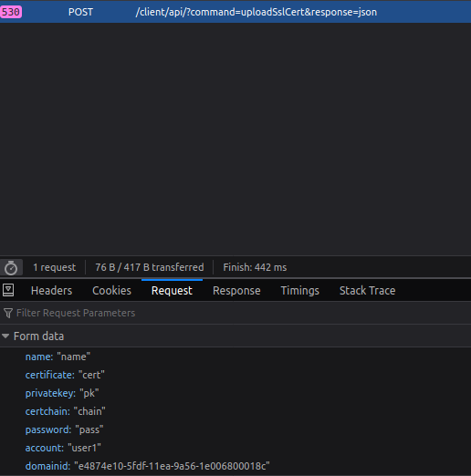Click the filter funnel icon

(8, 313)
